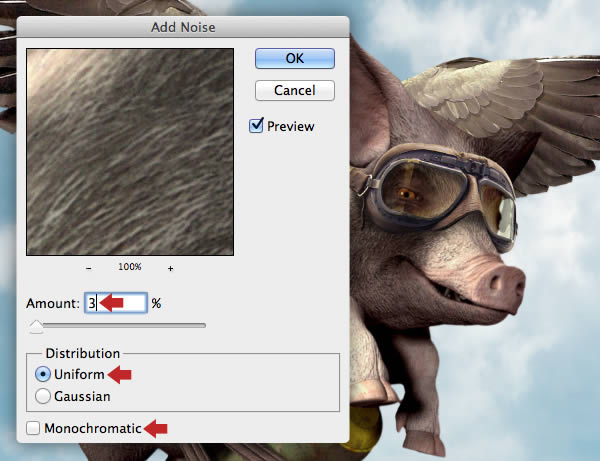
Task: Enable the Monochromatic checkbox
Action: click(x=33, y=428)
